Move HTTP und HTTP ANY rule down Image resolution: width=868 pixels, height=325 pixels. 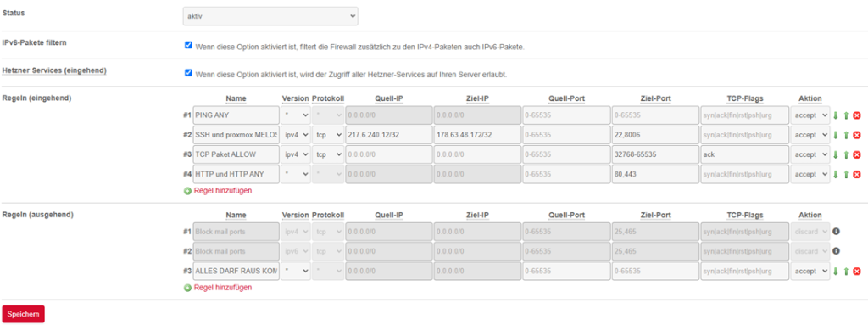point(836,174)
